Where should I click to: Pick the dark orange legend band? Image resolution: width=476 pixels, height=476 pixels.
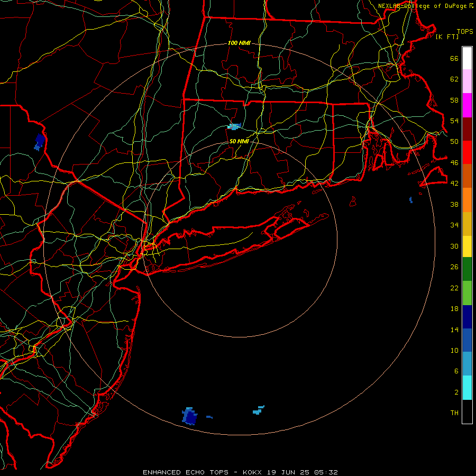pyautogui.click(x=467, y=176)
